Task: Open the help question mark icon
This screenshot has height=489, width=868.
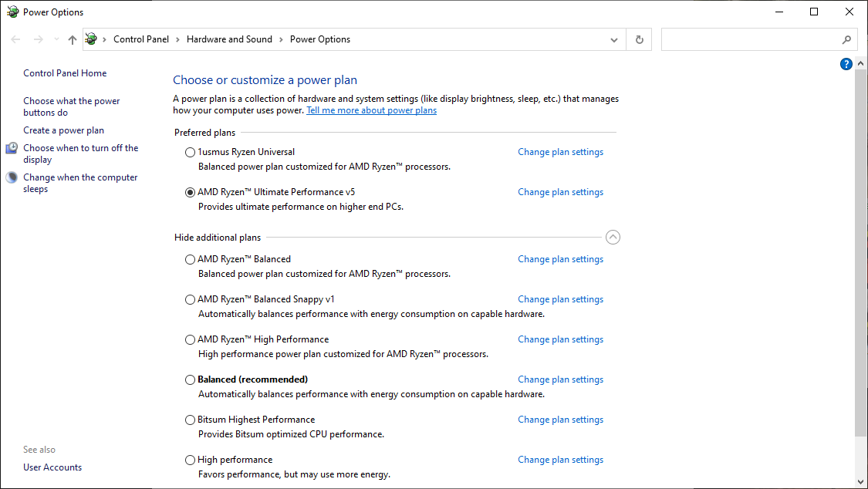Action: click(x=846, y=64)
